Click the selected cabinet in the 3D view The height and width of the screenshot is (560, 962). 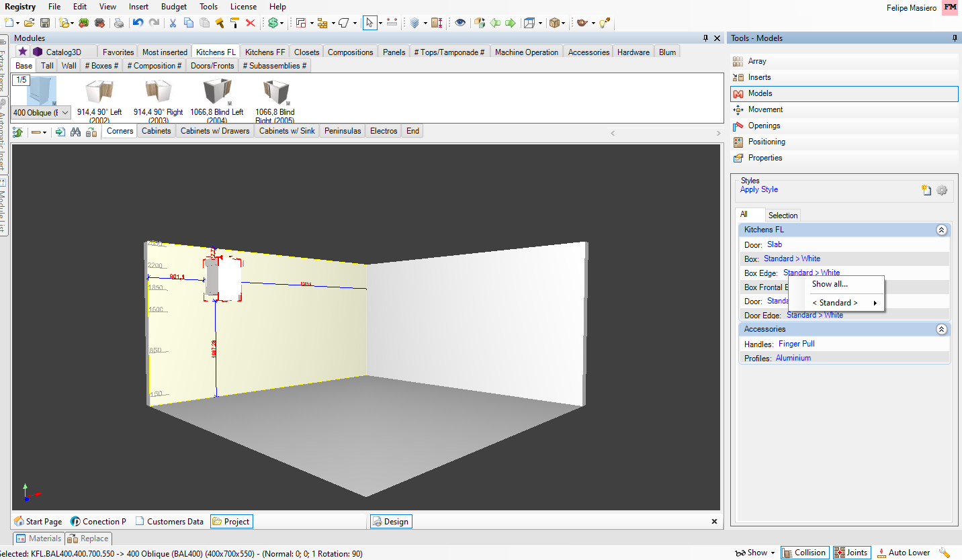click(x=223, y=279)
